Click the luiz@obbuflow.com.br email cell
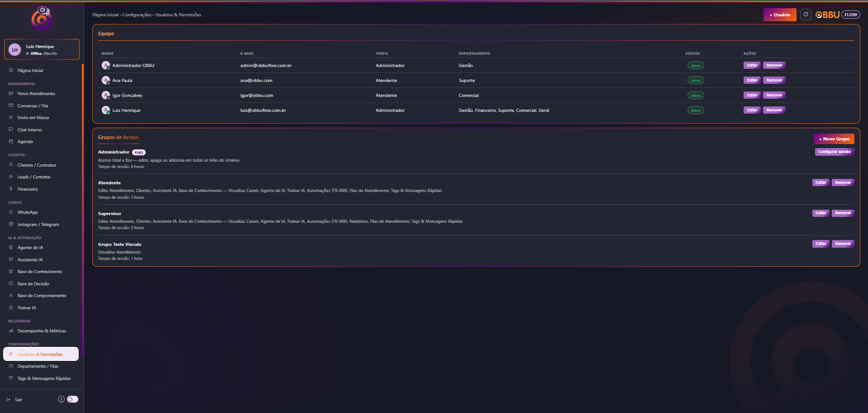Screen dimensions: 868x413 [x=263, y=110]
